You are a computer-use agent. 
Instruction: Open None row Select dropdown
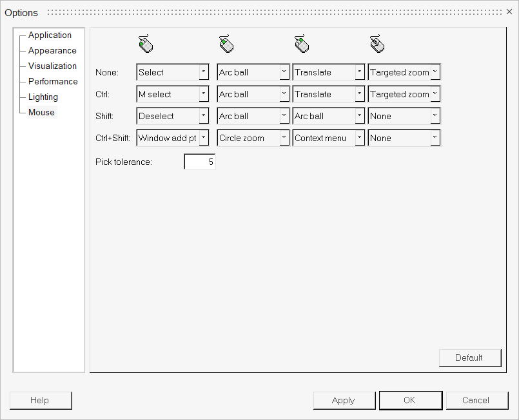[172, 72]
